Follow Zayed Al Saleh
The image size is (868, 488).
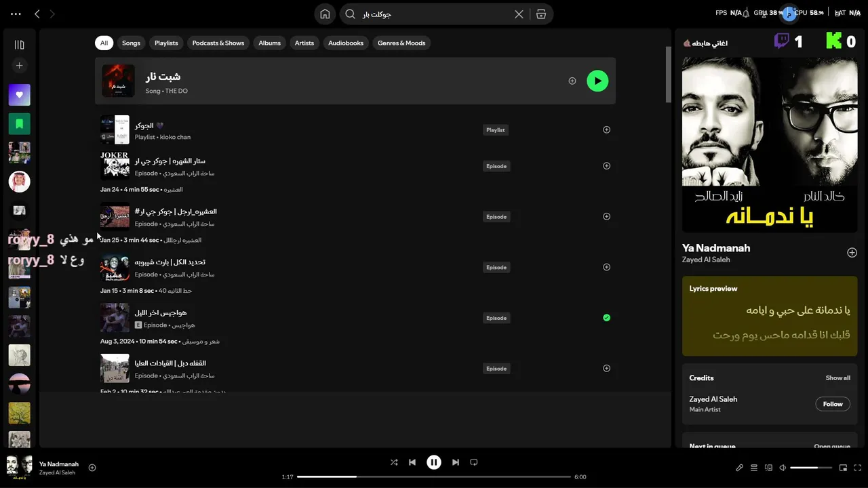[x=833, y=404]
